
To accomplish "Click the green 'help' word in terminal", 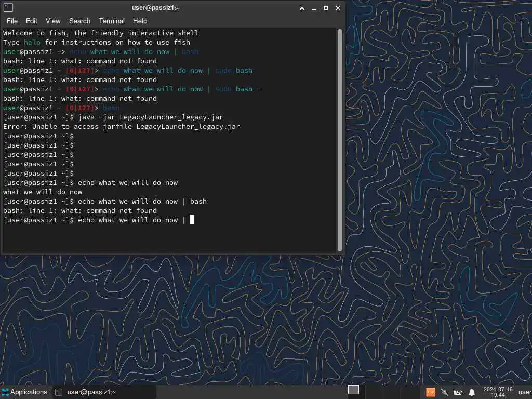I will [x=32, y=43].
